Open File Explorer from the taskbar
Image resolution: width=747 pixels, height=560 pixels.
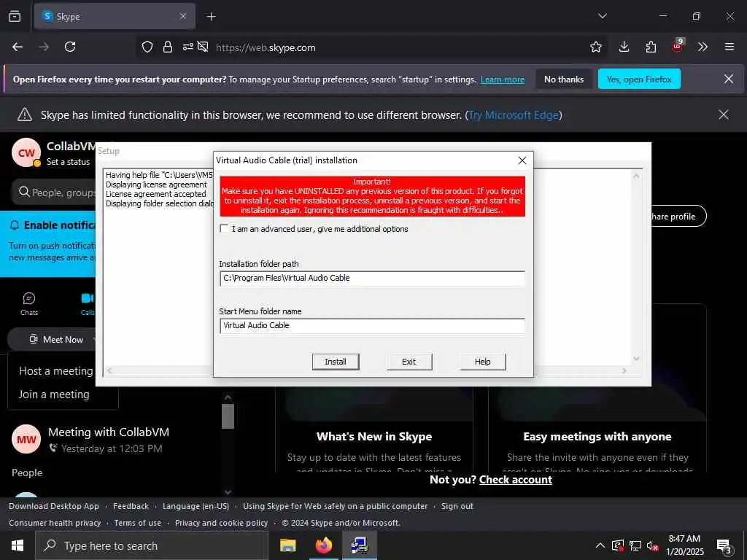pyautogui.click(x=287, y=545)
